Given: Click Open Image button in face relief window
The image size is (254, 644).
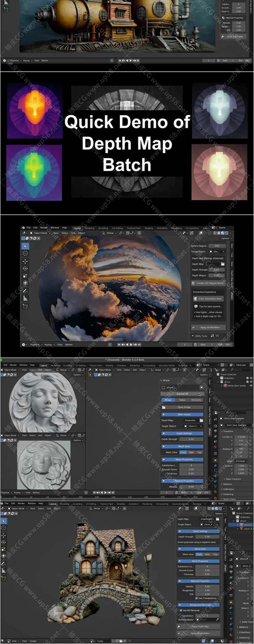Looking at the screenshot, I should tap(182, 407).
